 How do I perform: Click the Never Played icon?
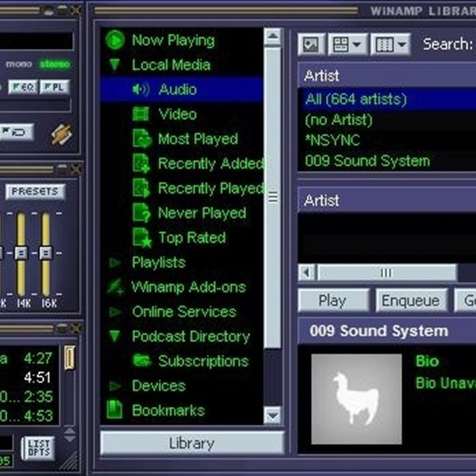point(141,213)
